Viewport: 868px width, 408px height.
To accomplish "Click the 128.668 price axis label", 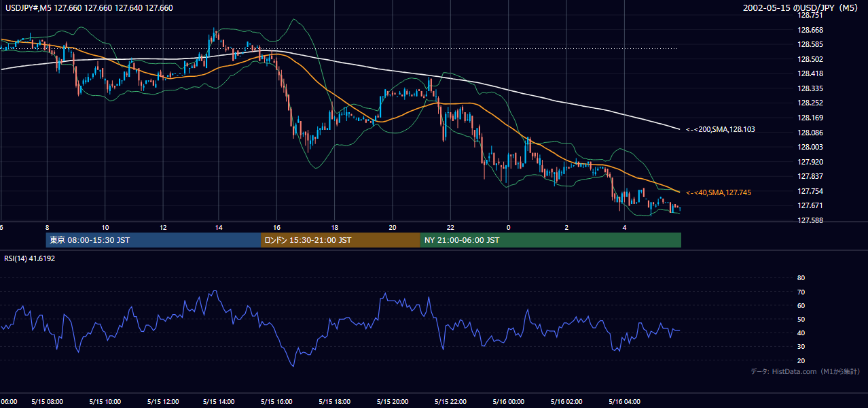I will pyautogui.click(x=810, y=30).
